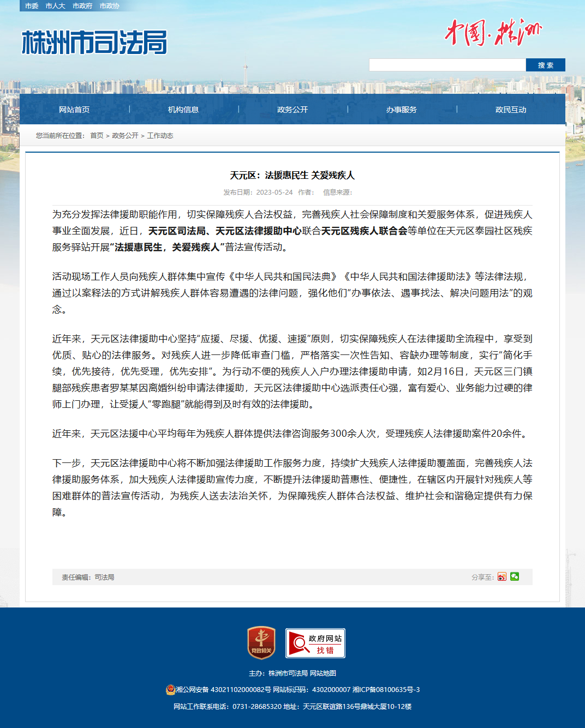Click the police shield icon beside 湘公网安备

tap(170, 690)
